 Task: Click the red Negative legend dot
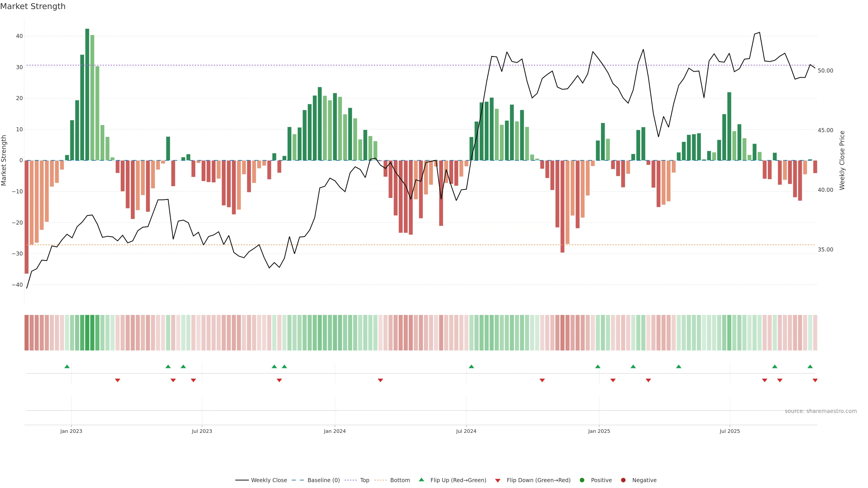[x=623, y=480]
